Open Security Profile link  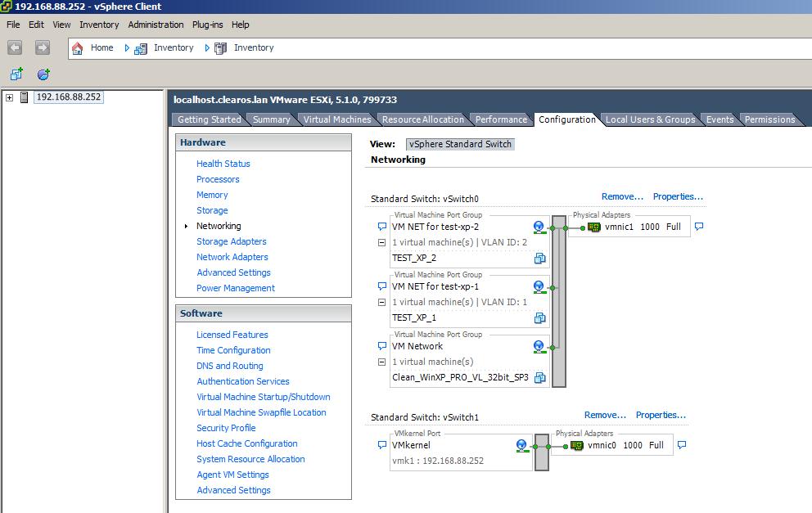226,428
